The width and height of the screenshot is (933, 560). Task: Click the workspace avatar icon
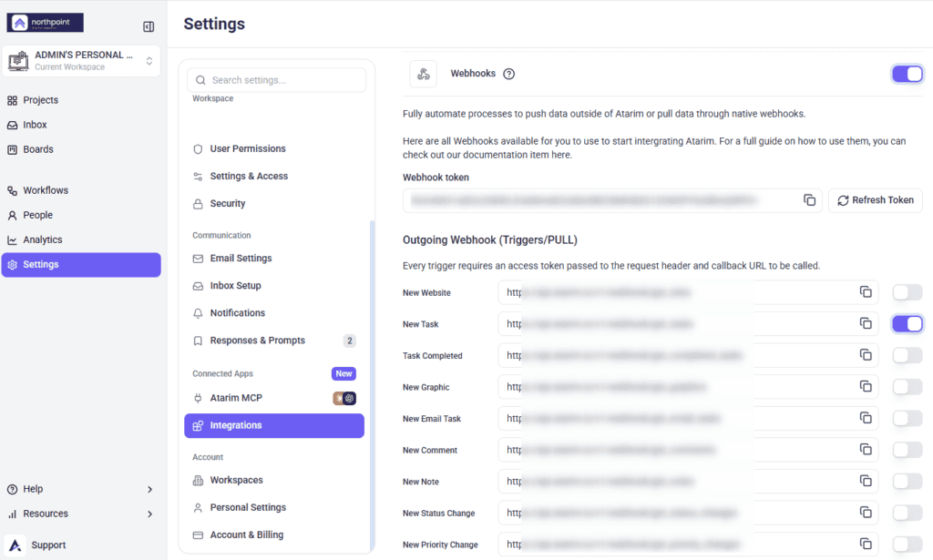(18, 61)
